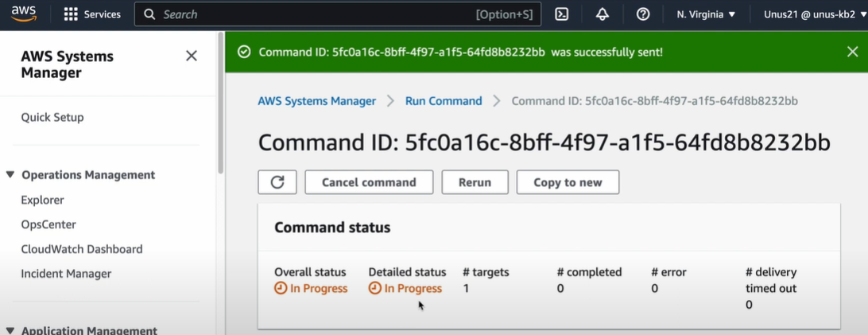Click the Command ID breadcrumb text

click(655, 101)
